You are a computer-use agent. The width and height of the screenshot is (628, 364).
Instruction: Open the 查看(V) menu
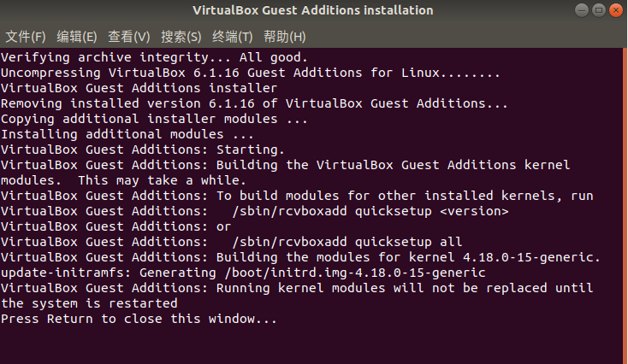click(128, 37)
